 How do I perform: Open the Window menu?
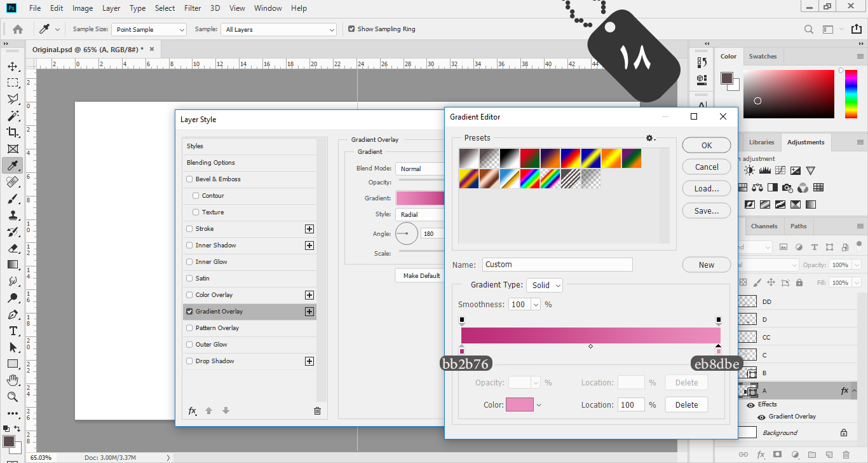click(268, 8)
